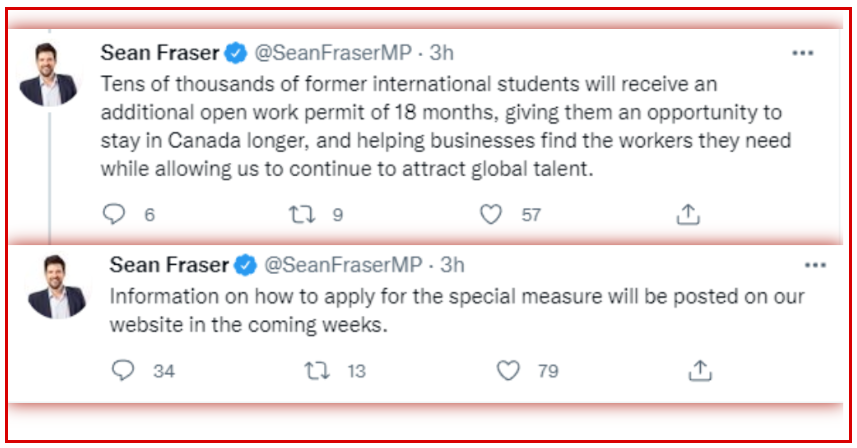857x448 pixels.
Task: Open more options on the second tweet
Action: pyautogui.click(x=815, y=266)
